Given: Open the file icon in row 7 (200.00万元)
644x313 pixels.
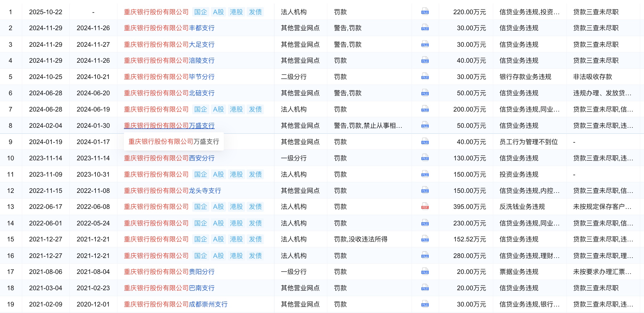Looking at the screenshot, I should [425, 109].
